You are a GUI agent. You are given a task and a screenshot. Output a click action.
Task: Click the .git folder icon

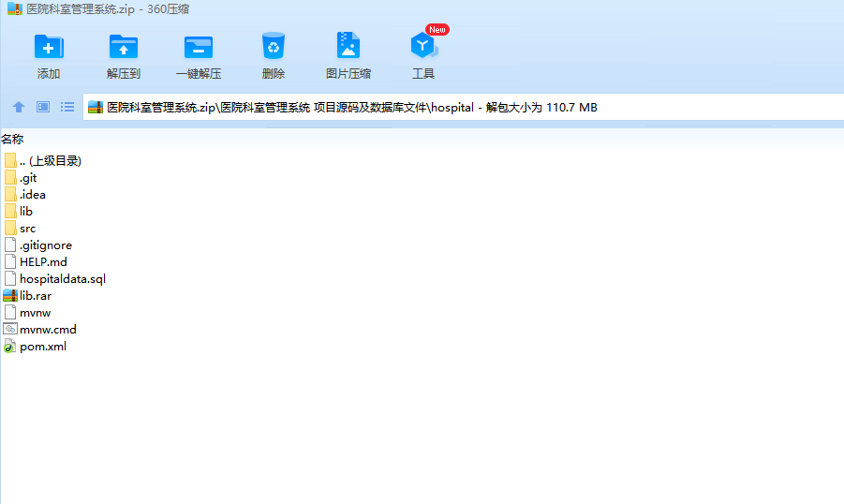coord(10,177)
